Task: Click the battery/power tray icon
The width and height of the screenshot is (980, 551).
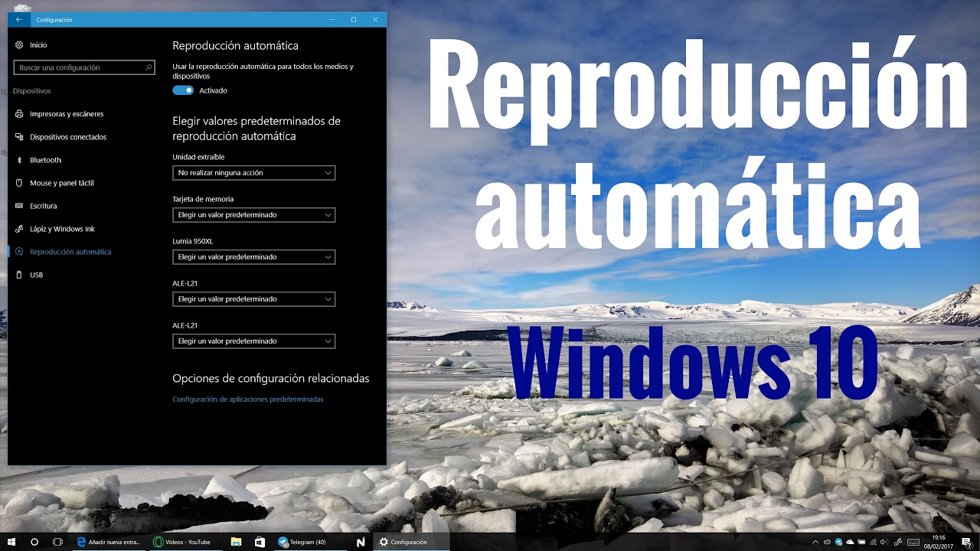Action: (861, 542)
